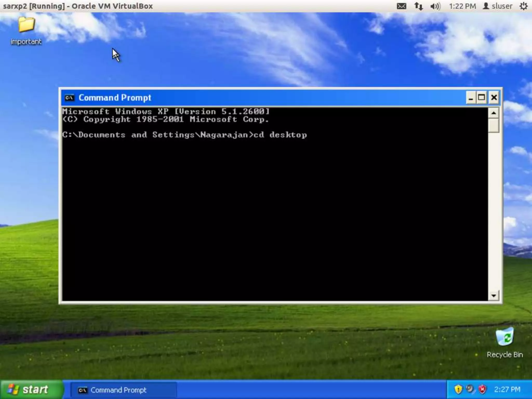Click the red security alert tray icon

click(482, 389)
